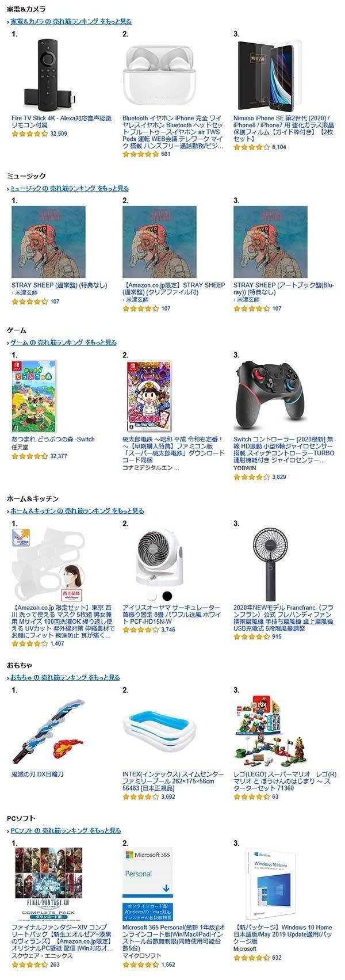Open the Switch controller product image
Image resolution: width=345 pixels, height=980 pixels.
pyautogui.click(x=270, y=396)
